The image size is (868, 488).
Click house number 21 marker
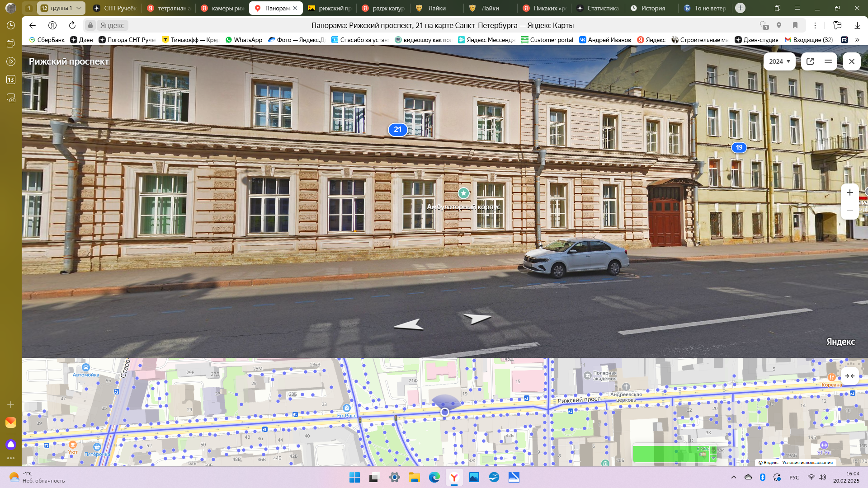click(397, 130)
